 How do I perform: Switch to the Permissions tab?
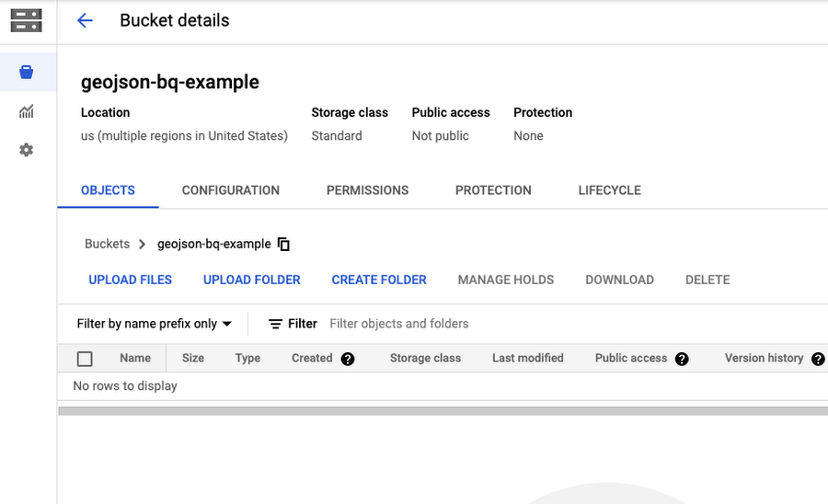click(x=367, y=190)
